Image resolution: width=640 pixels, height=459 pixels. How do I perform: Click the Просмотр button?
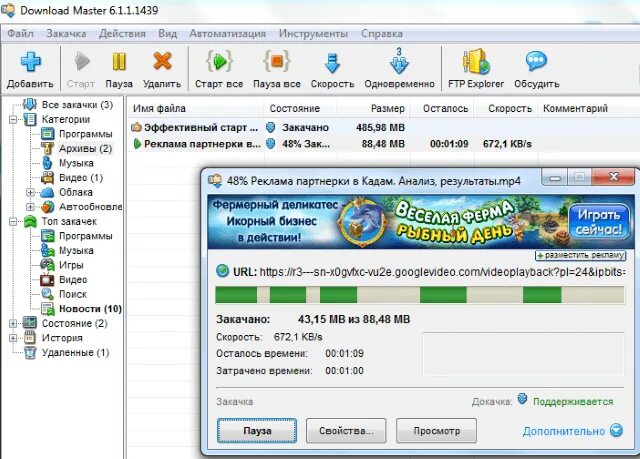click(436, 430)
